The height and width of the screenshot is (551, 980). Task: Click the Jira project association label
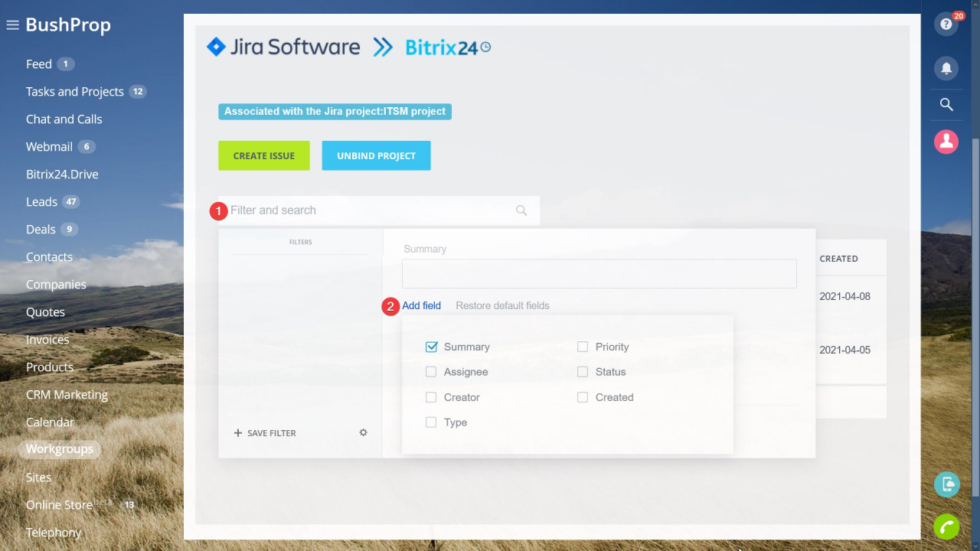click(335, 112)
